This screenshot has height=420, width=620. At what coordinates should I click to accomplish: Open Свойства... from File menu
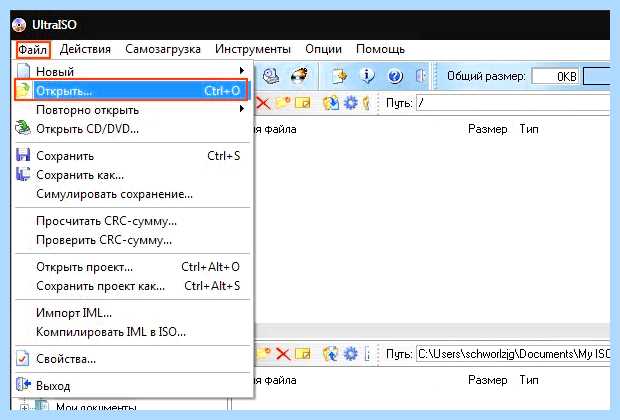point(132,359)
